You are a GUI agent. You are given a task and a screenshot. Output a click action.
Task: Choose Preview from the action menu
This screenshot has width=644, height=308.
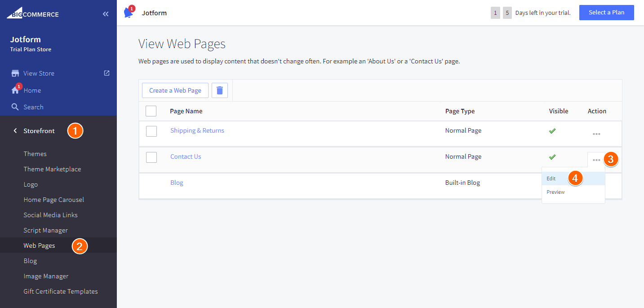point(555,192)
